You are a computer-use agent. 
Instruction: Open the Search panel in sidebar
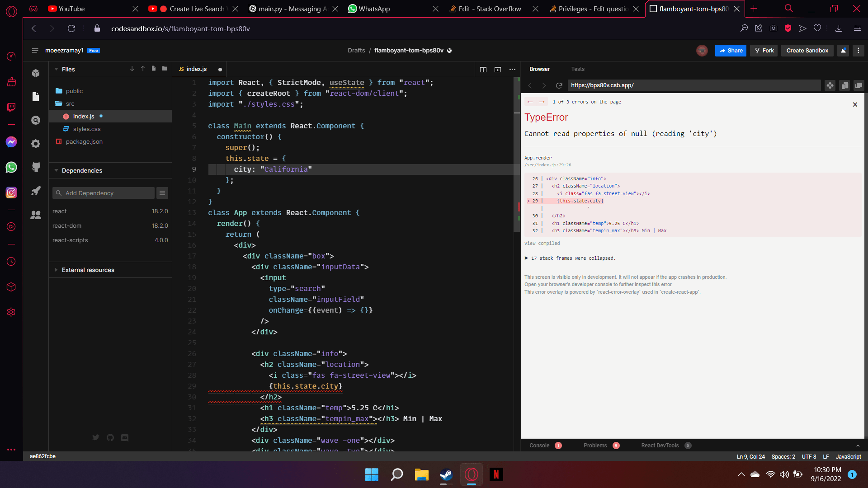(36, 120)
